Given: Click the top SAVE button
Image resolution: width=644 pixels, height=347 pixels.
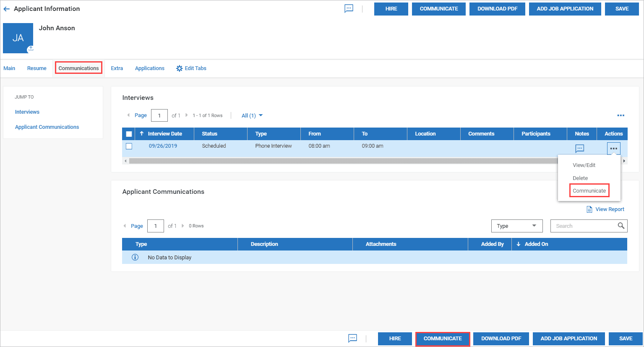Looking at the screenshot, I should click(622, 9).
